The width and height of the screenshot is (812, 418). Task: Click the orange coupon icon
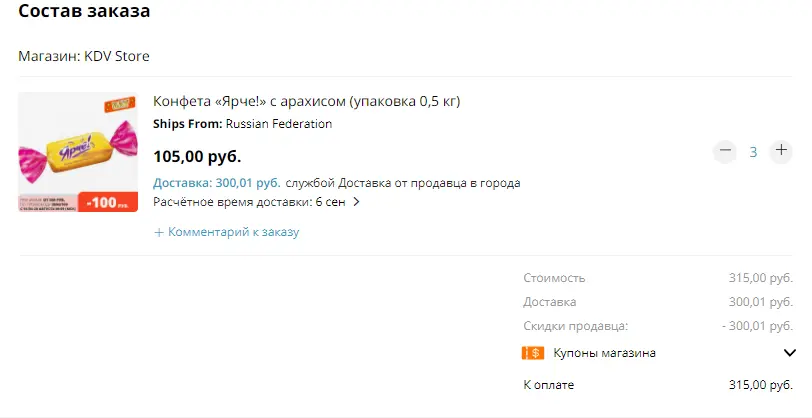(x=533, y=353)
